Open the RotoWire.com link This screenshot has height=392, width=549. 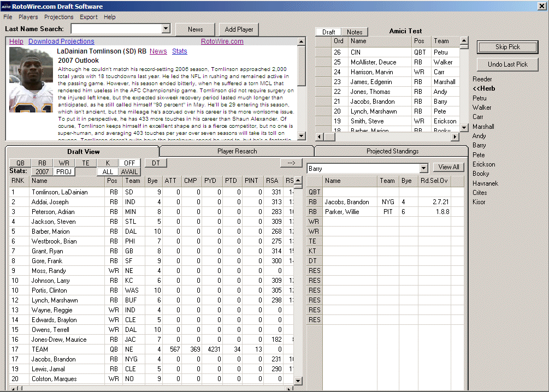[222, 41]
